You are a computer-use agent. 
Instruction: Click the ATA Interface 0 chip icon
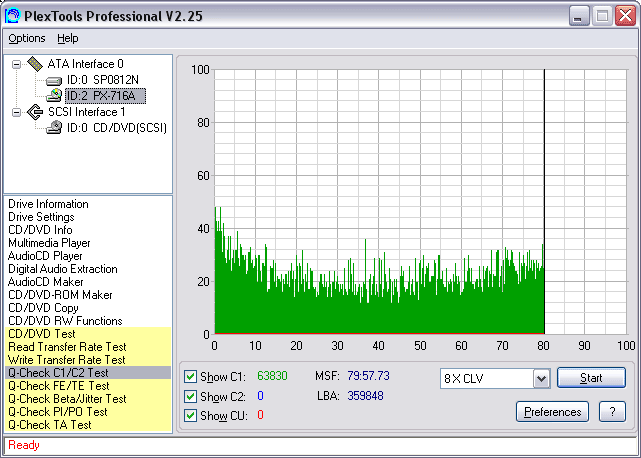click(35, 64)
